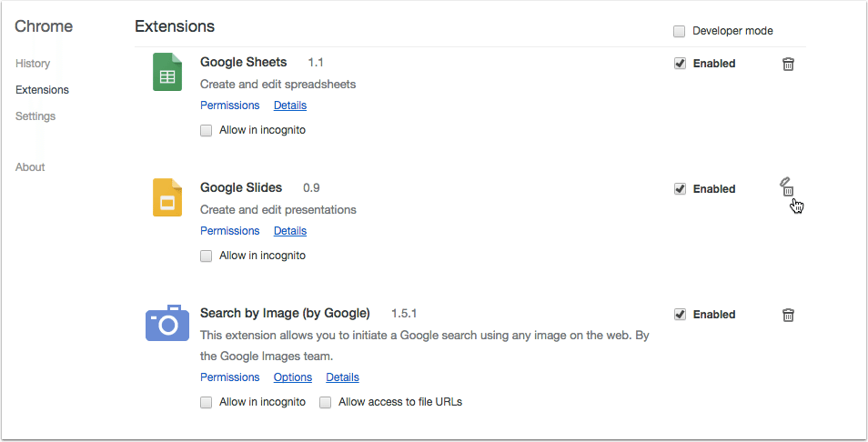This screenshot has height=442, width=868.
Task: Click version number 1.5.1
Action: click(x=404, y=313)
